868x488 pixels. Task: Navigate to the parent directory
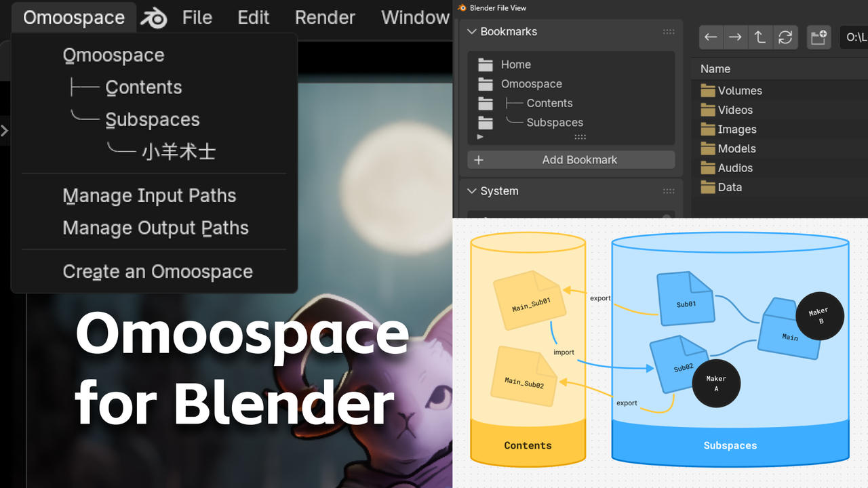coord(760,37)
